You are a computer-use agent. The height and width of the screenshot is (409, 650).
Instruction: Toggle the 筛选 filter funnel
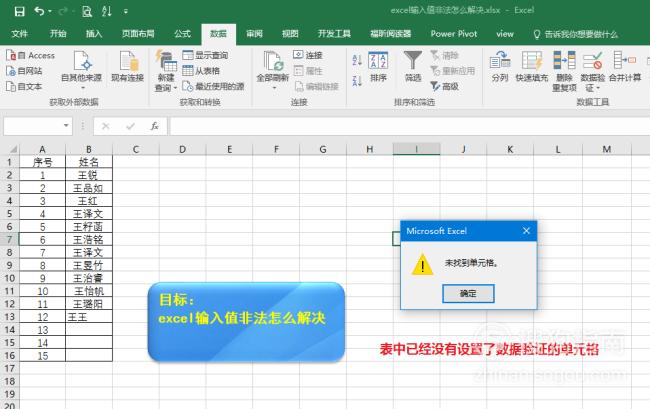tap(413, 66)
